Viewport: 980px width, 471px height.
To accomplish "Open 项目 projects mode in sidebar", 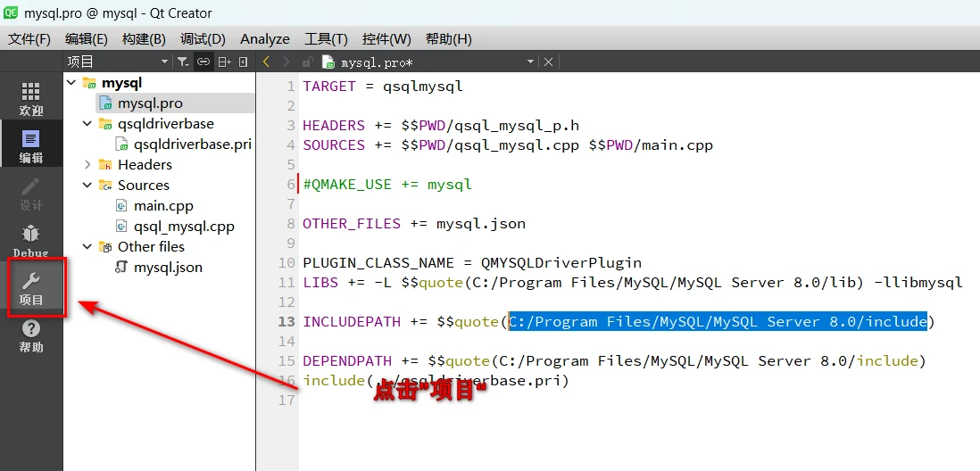I will (x=31, y=289).
